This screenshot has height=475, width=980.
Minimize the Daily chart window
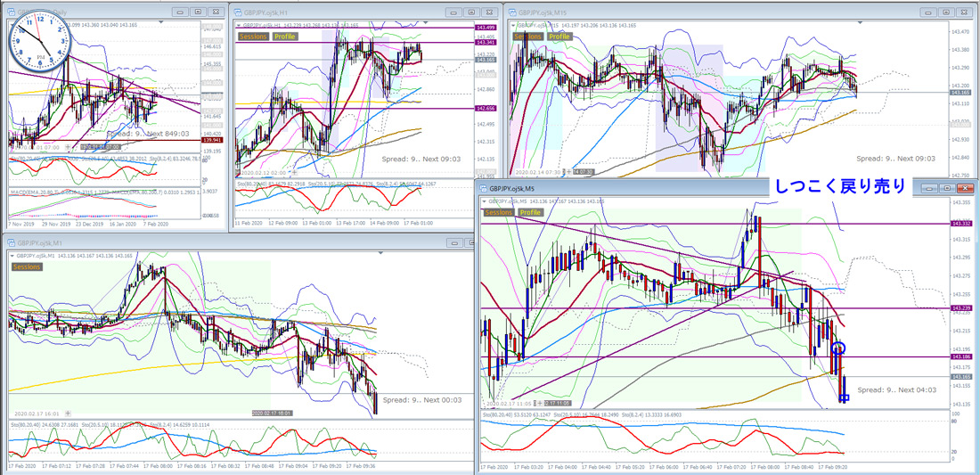coord(180,12)
